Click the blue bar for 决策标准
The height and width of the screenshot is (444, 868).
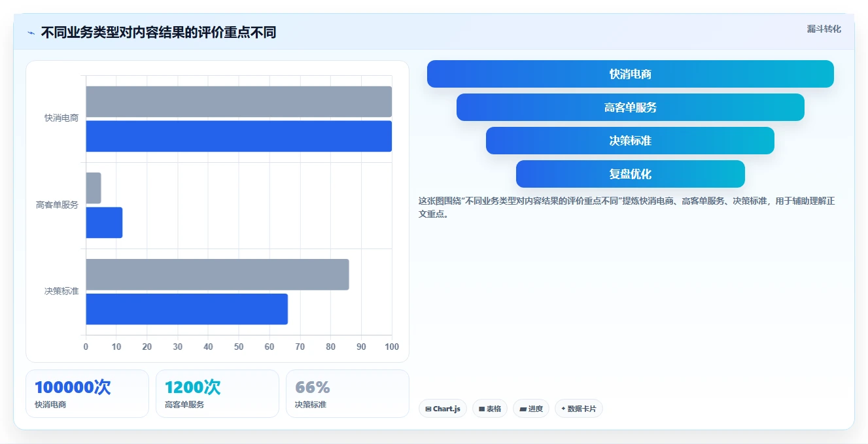186,309
